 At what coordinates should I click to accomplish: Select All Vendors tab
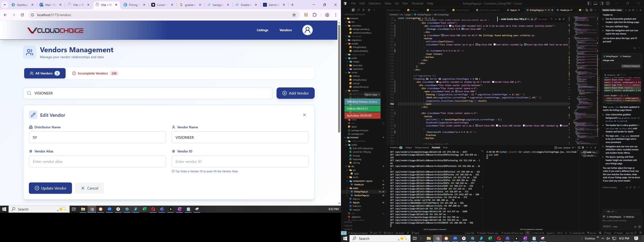click(x=45, y=73)
